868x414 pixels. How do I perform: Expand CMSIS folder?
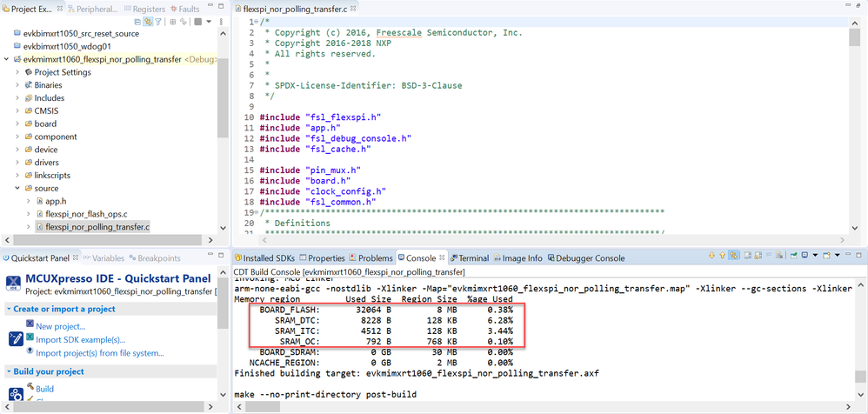[x=17, y=110]
